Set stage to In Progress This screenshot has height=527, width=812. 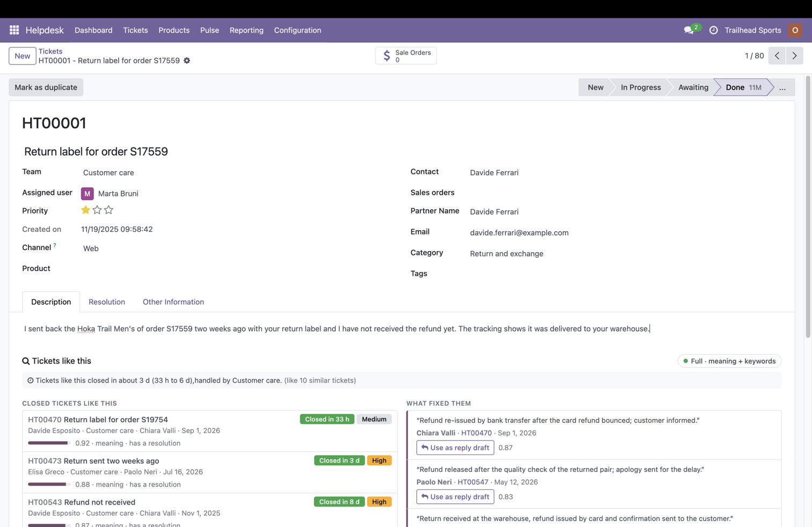pos(641,87)
